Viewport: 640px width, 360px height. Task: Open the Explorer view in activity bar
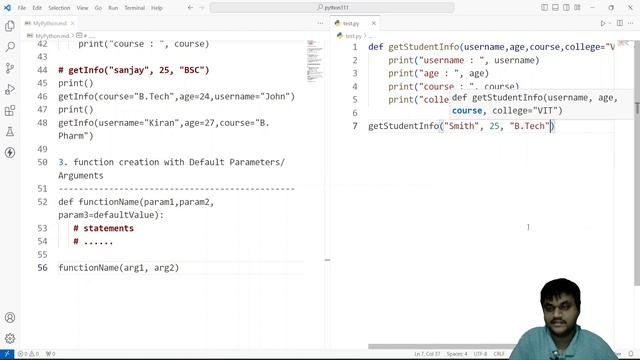click(x=10, y=26)
